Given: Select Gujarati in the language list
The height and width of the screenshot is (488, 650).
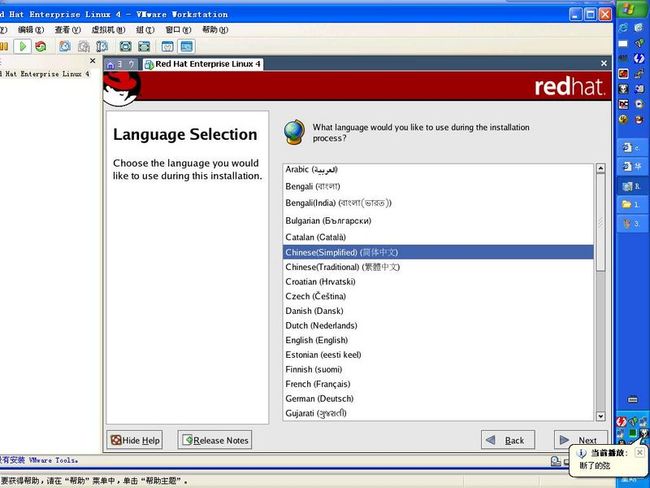Looking at the screenshot, I should pos(439,413).
